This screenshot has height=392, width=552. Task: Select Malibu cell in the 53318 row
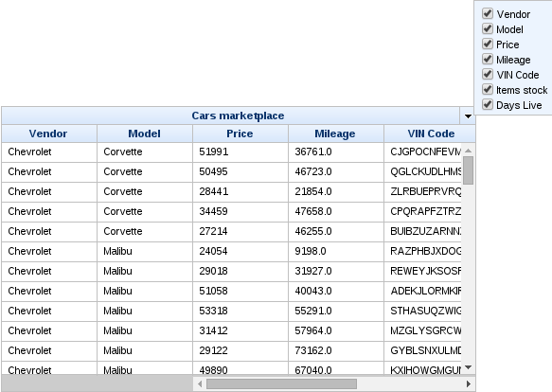[x=145, y=312]
